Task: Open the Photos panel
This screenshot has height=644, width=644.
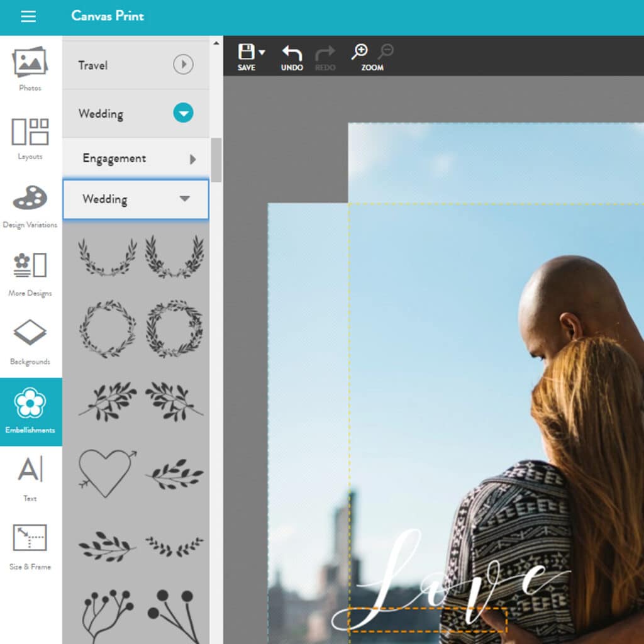Action: (x=30, y=68)
